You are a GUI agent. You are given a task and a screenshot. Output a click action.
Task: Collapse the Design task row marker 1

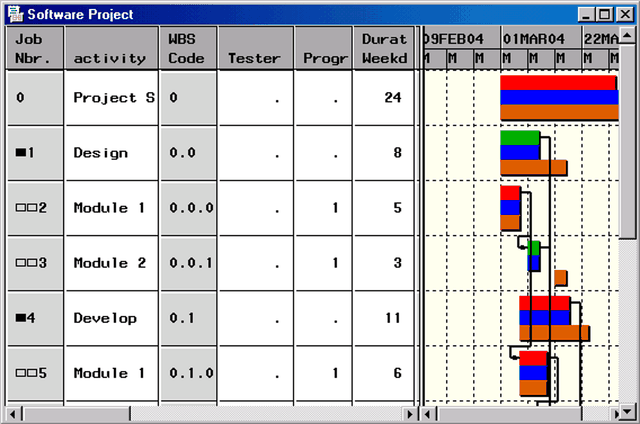point(21,153)
